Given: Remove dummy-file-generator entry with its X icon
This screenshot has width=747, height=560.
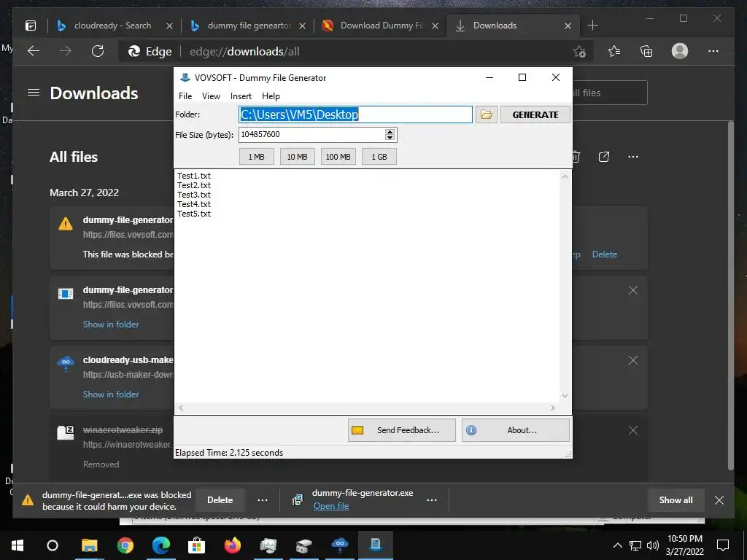Looking at the screenshot, I should point(632,290).
